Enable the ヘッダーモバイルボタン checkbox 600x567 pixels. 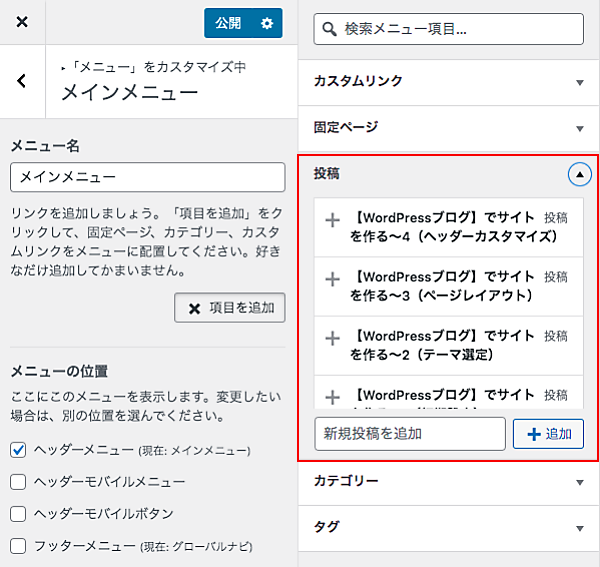[18, 514]
